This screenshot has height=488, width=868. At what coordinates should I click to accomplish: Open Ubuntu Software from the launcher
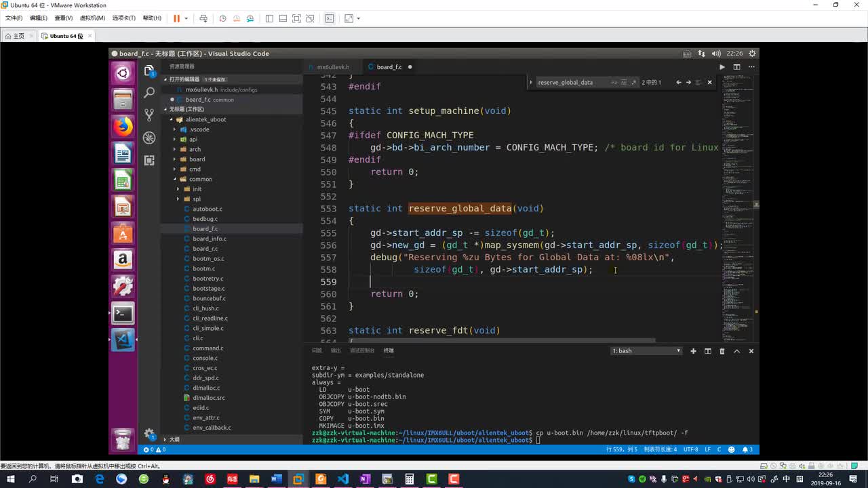[x=123, y=233]
